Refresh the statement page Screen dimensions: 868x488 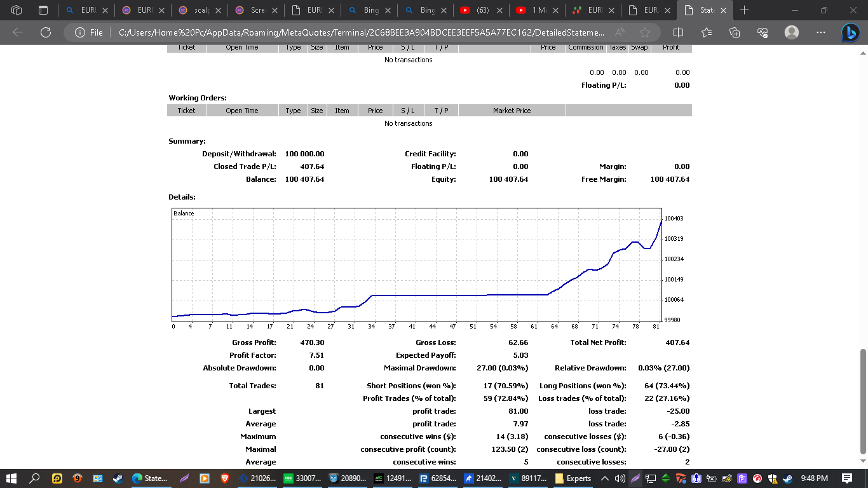(45, 32)
